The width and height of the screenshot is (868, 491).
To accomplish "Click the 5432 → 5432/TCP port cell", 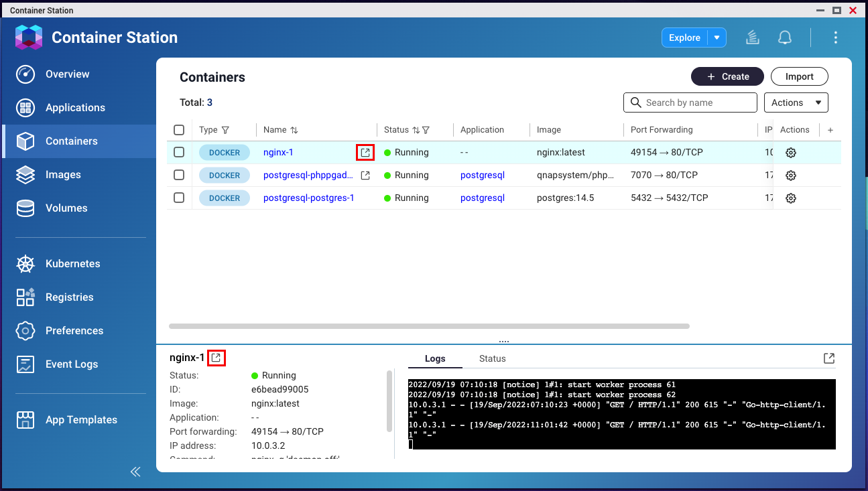I will pos(670,198).
